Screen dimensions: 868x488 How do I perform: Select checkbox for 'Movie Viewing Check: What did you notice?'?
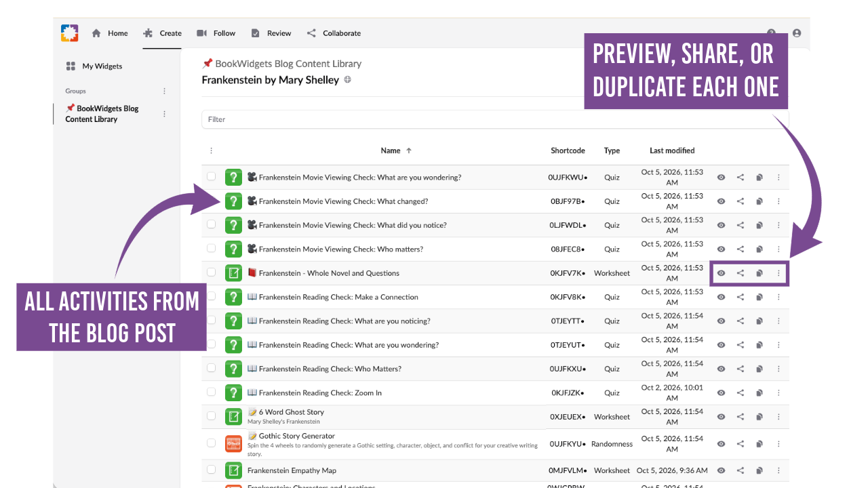coord(212,224)
